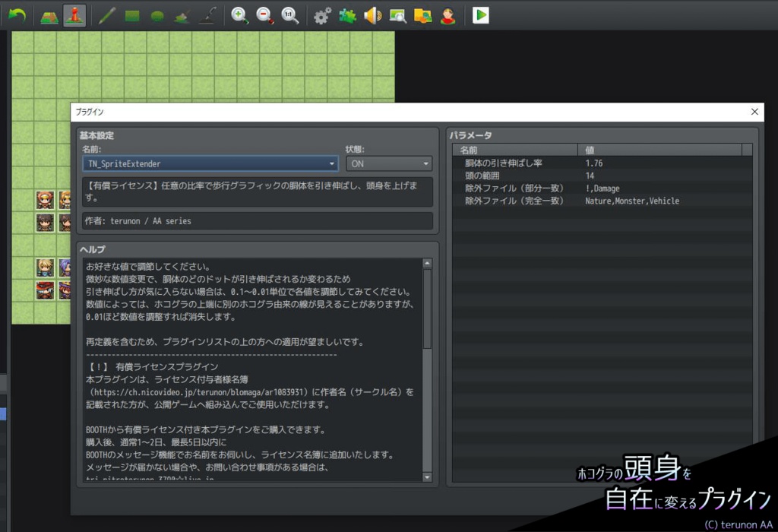Launch Playtest with the green play button
The height and width of the screenshot is (532, 778).
coord(480,14)
